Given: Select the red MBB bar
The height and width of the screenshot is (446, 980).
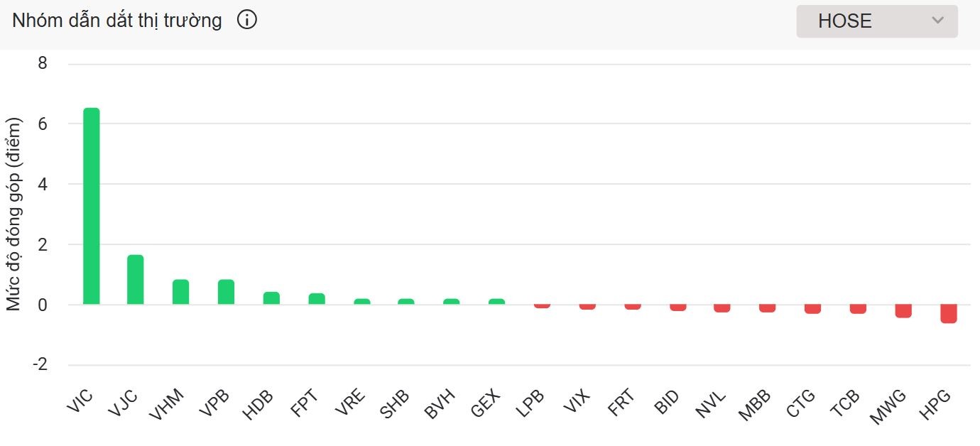Looking at the screenshot, I should click(767, 308).
